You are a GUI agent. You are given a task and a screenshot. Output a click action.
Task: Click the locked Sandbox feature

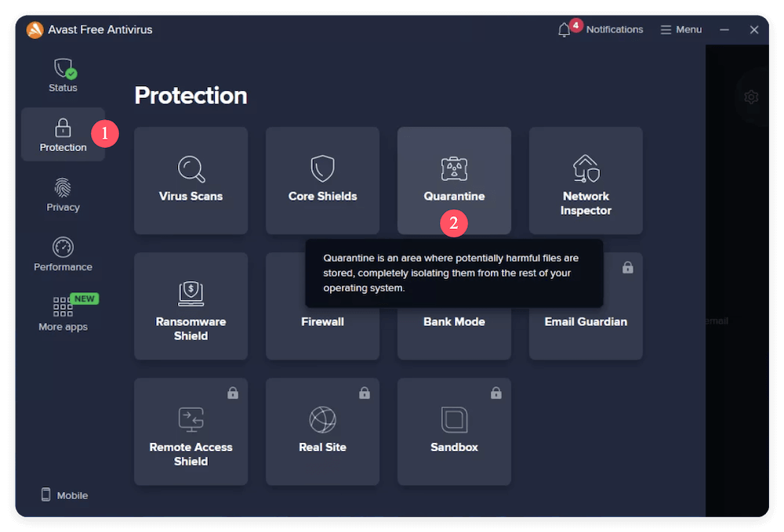[454, 431]
